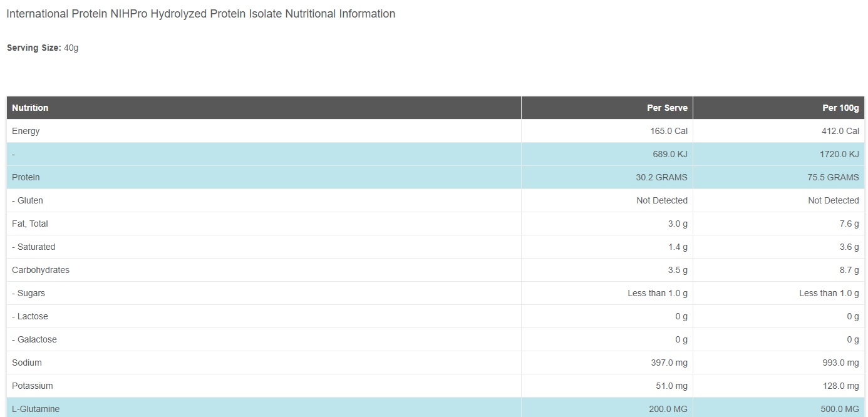Click the '51.0 mg' potassium value
868x417 pixels.
[672, 386]
